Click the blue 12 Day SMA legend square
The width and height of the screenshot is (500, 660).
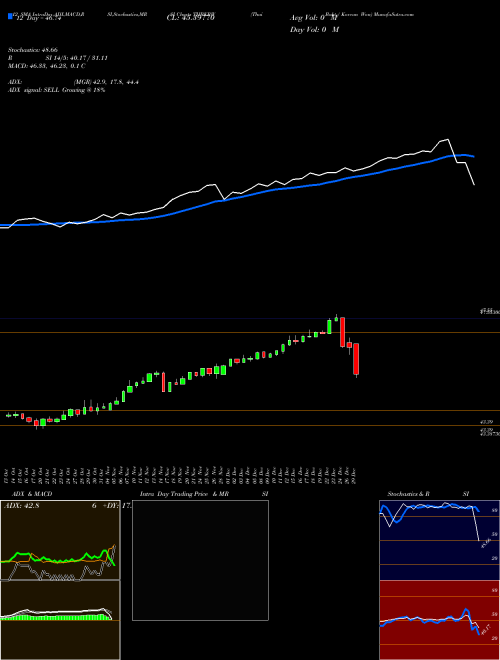(x=11, y=17)
